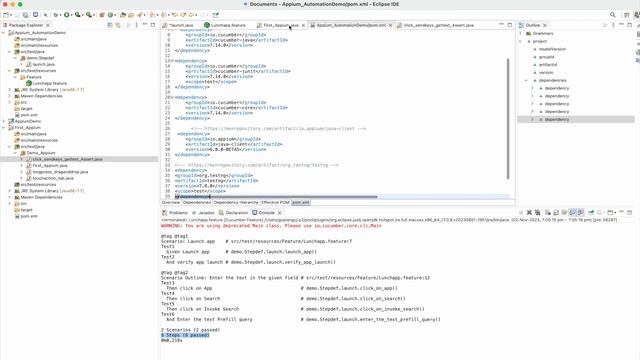Click the New Java Package toolbar icon

102,15
